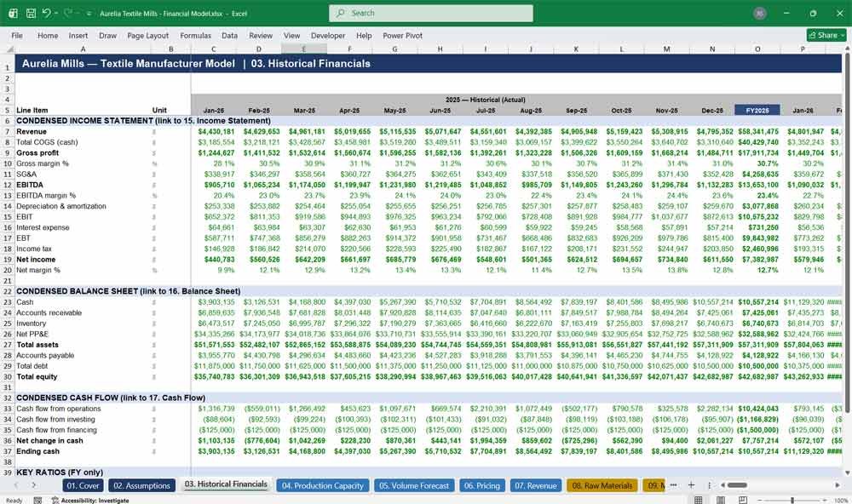Select FY2025 EBITDA value $13,653,100
The height and width of the screenshot is (504, 852).
[x=757, y=185]
